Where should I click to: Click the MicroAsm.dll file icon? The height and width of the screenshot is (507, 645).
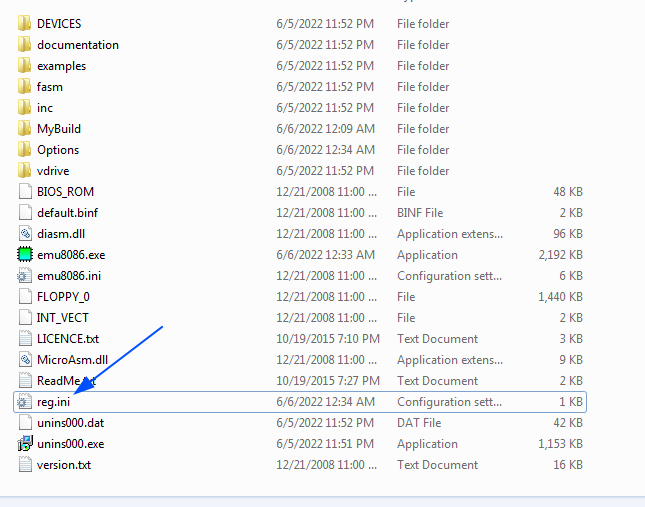(25, 360)
